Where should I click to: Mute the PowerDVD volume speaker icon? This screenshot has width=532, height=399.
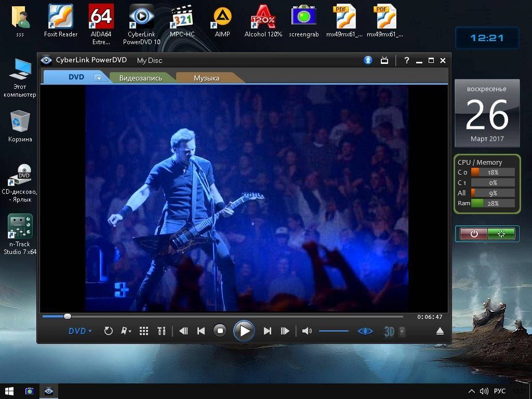[x=307, y=331]
